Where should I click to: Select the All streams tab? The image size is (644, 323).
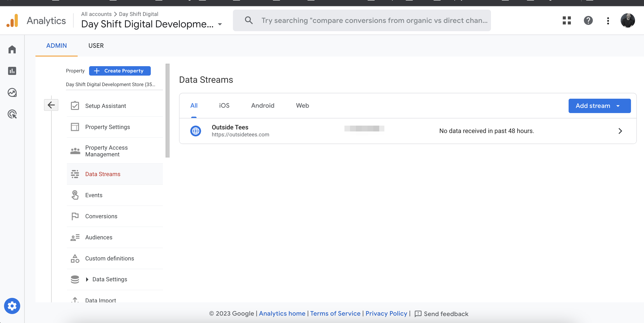tap(194, 105)
